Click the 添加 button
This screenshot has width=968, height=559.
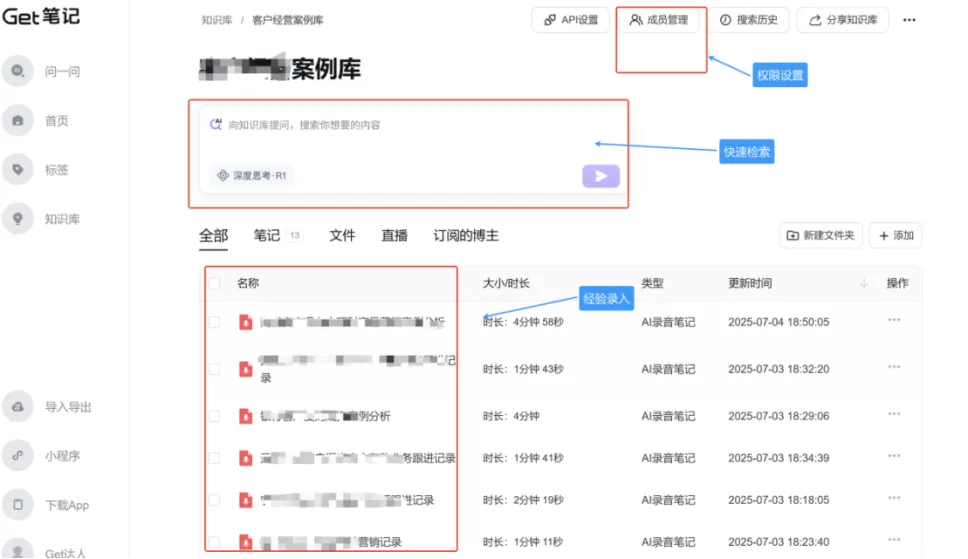click(x=896, y=235)
